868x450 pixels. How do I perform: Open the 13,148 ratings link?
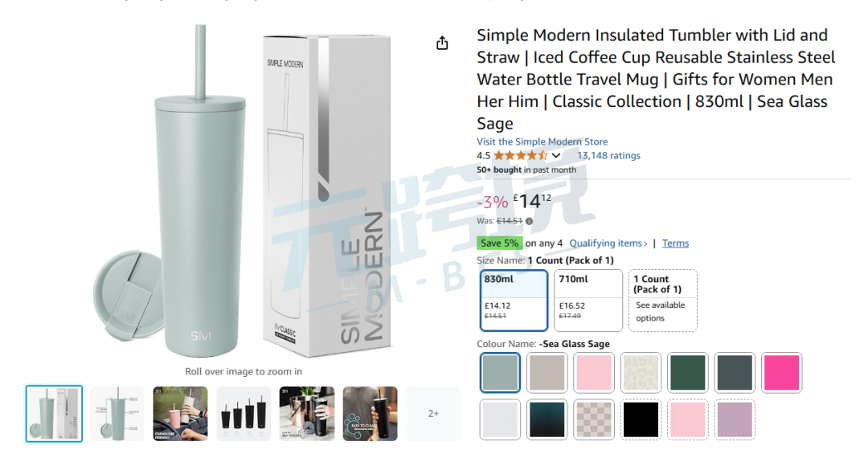608,156
